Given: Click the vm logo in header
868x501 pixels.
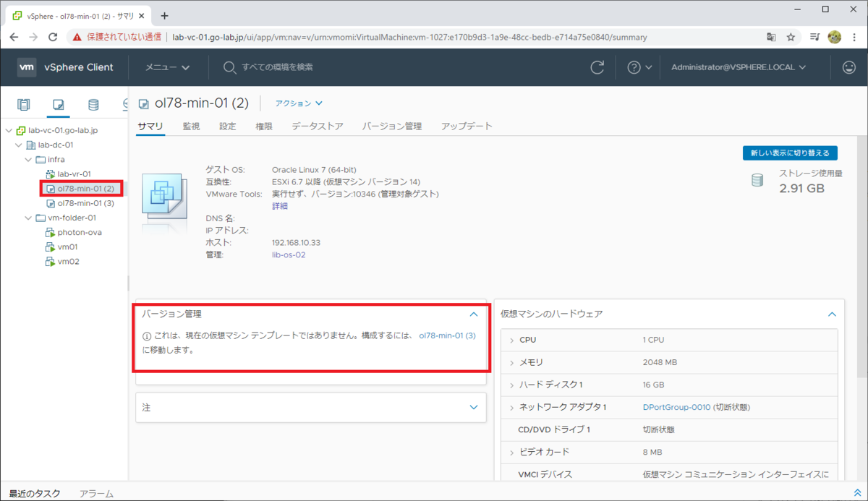Looking at the screenshot, I should pos(27,67).
